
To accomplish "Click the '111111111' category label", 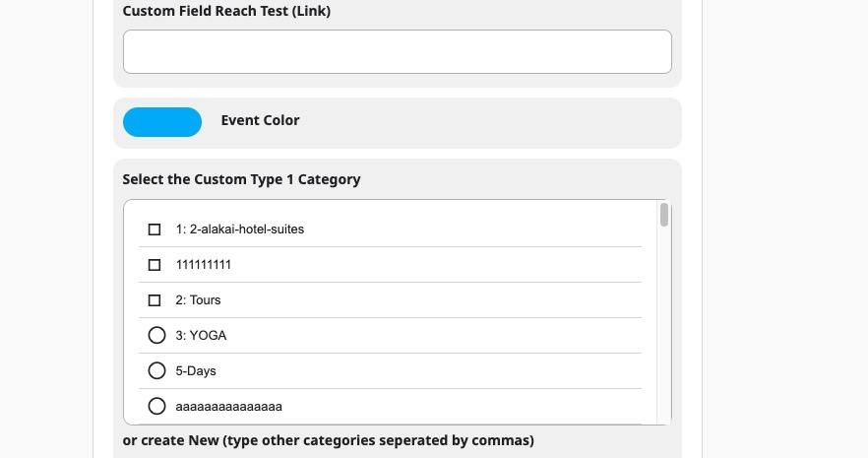I will click(x=203, y=265).
